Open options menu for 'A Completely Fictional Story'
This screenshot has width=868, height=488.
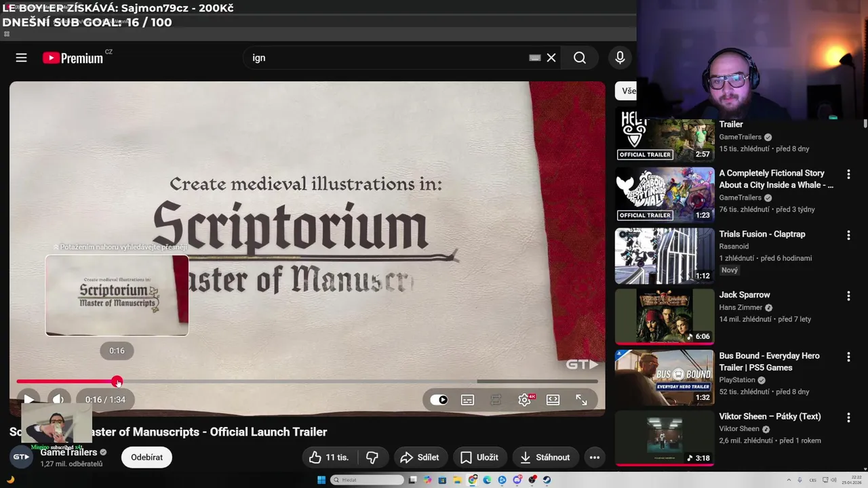[848, 174]
